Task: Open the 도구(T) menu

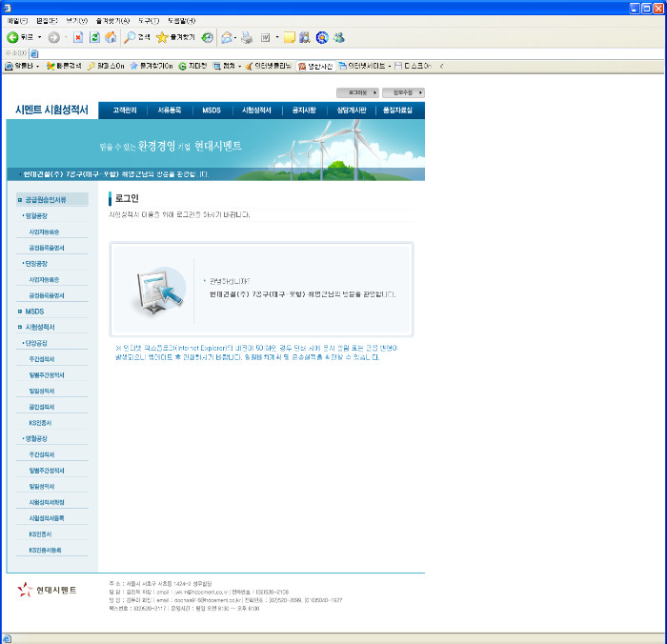Action: 149,21
